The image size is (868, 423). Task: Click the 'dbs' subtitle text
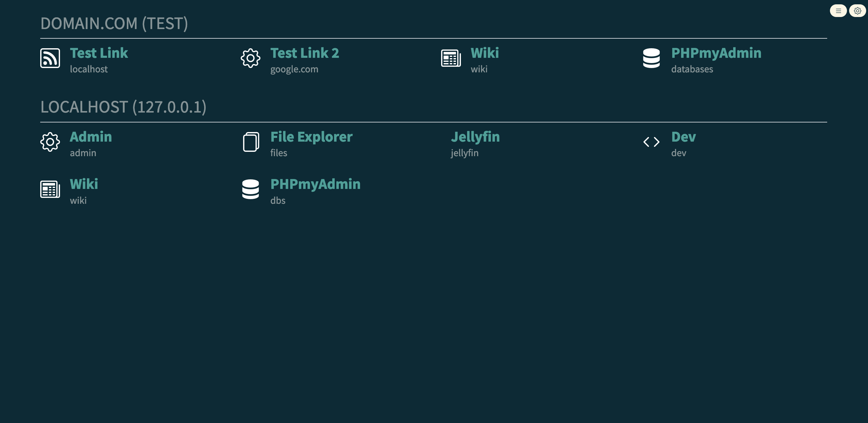click(x=278, y=200)
